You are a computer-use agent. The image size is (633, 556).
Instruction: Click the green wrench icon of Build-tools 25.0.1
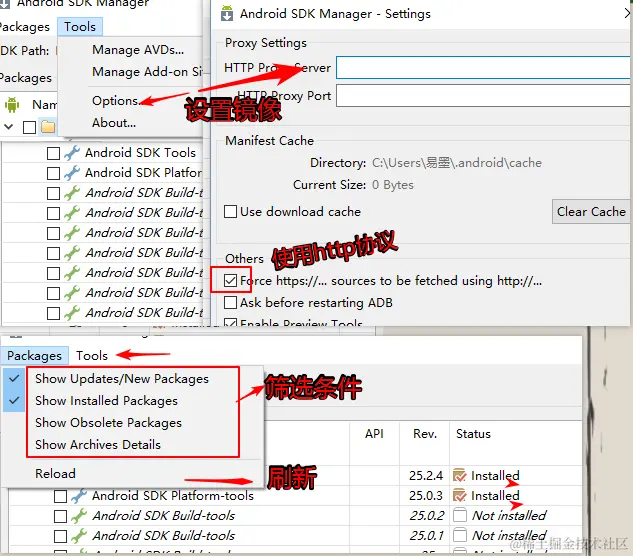[79, 536]
